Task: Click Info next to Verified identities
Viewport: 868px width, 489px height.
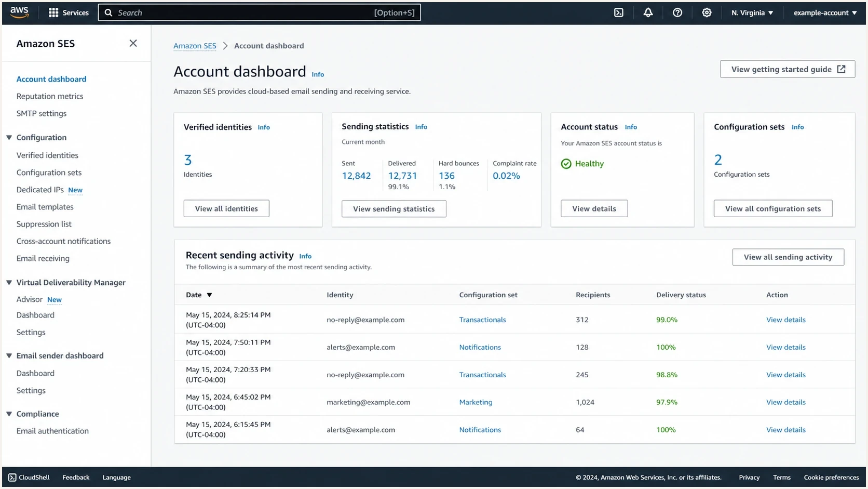Action: coord(264,127)
